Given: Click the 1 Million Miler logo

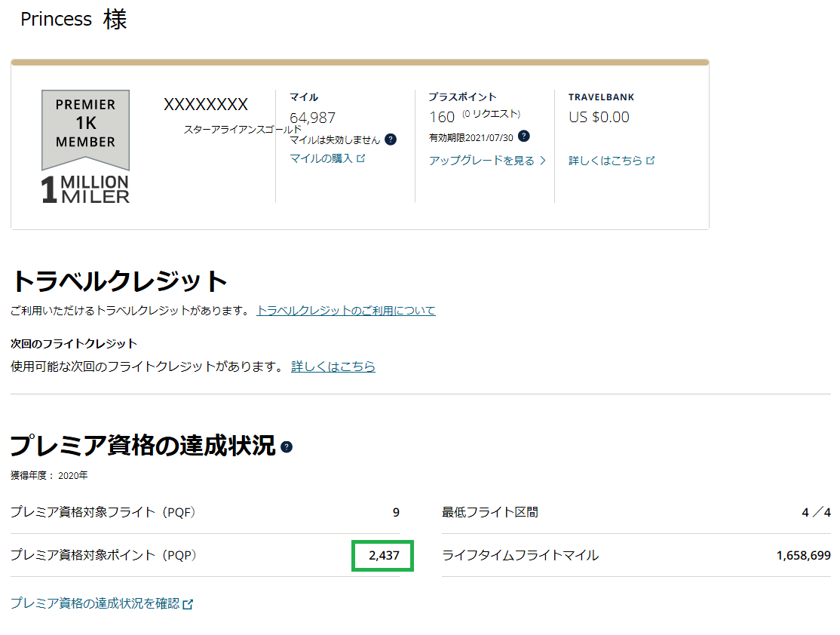Looking at the screenshot, I should point(85,189).
